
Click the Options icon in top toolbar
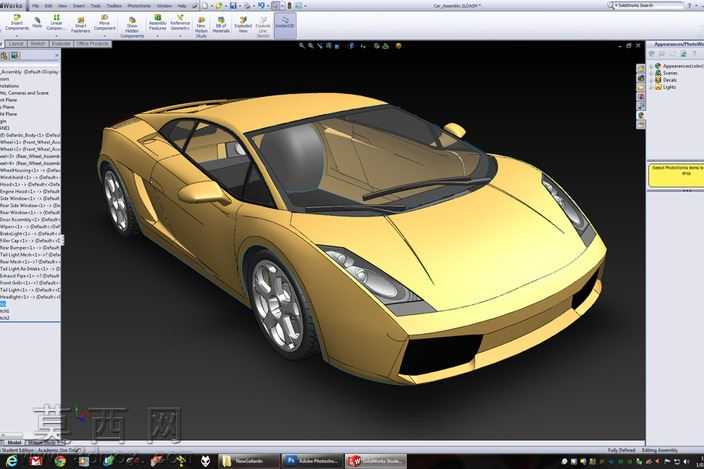point(299,6)
